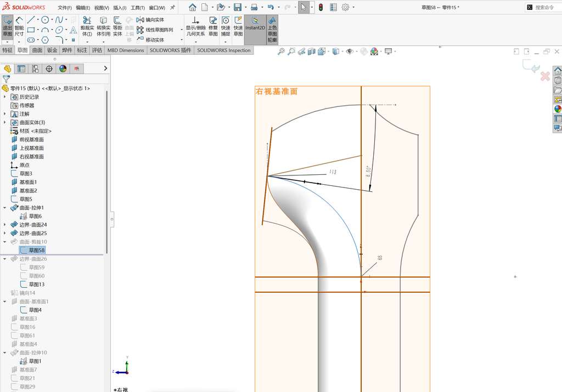Select the Line sketch tool

31,20
